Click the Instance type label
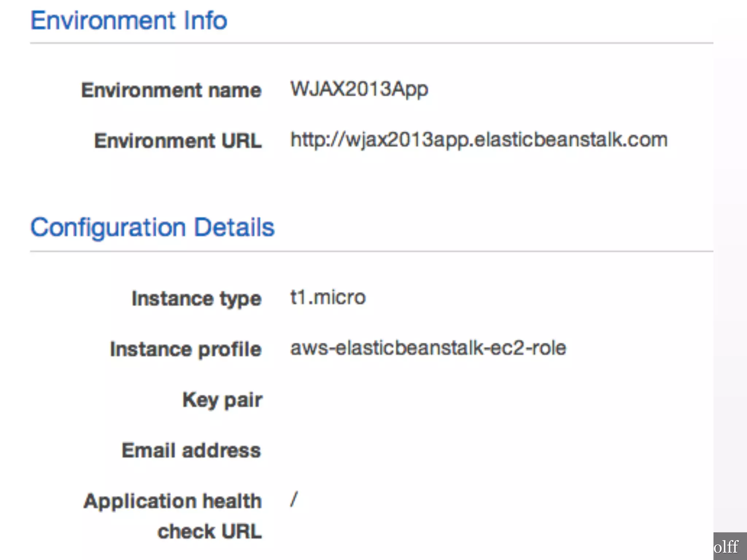This screenshot has width=747, height=560. tap(196, 299)
